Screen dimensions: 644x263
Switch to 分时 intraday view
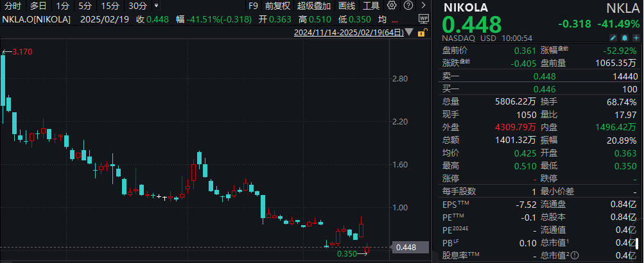coord(12,6)
